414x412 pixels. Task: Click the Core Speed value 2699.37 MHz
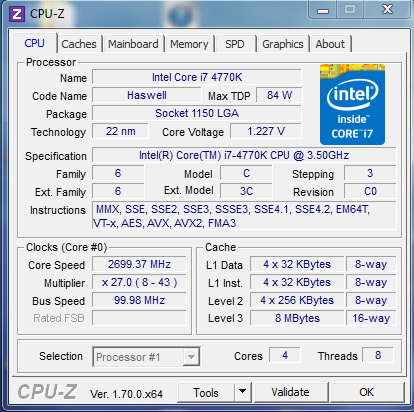(x=139, y=264)
